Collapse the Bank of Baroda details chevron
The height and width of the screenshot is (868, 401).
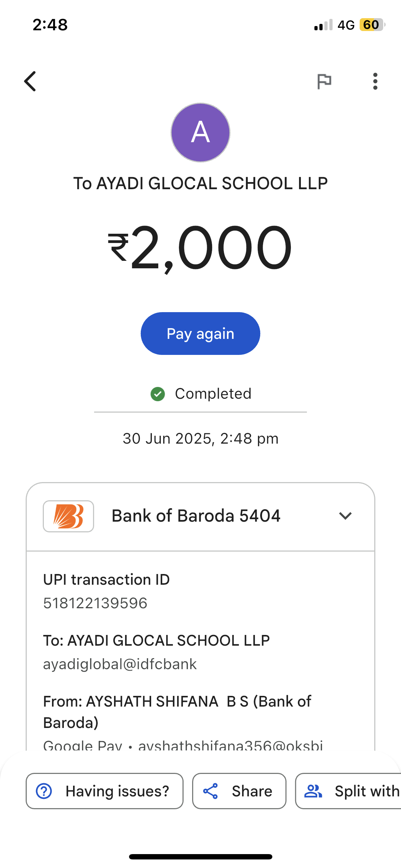click(x=345, y=516)
